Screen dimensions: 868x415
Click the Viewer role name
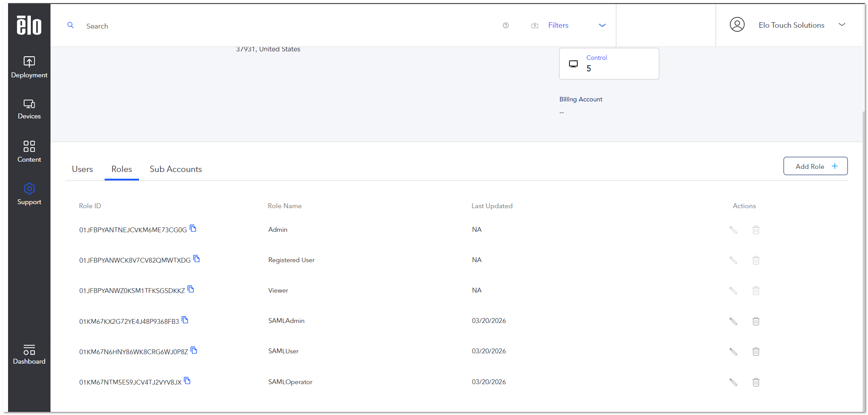[x=278, y=290]
